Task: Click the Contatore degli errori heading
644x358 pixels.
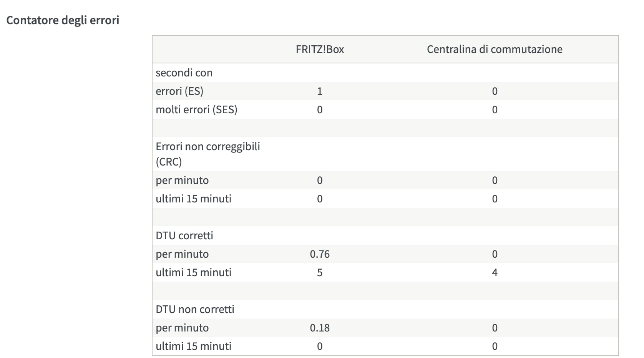Action: pyautogui.click(x=63, y=20)
